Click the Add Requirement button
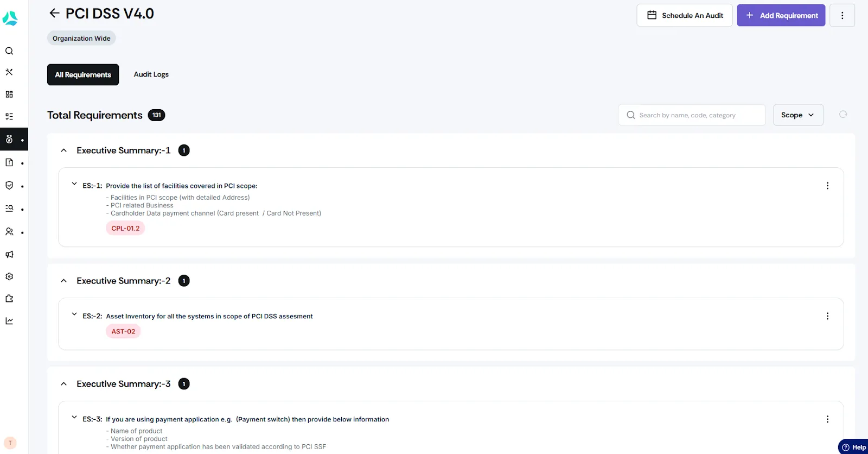 point(781,15)
